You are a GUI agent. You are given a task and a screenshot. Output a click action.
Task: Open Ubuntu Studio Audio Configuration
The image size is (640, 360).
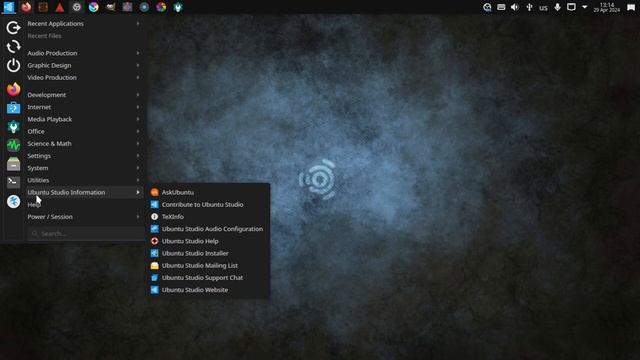[209, 229]
